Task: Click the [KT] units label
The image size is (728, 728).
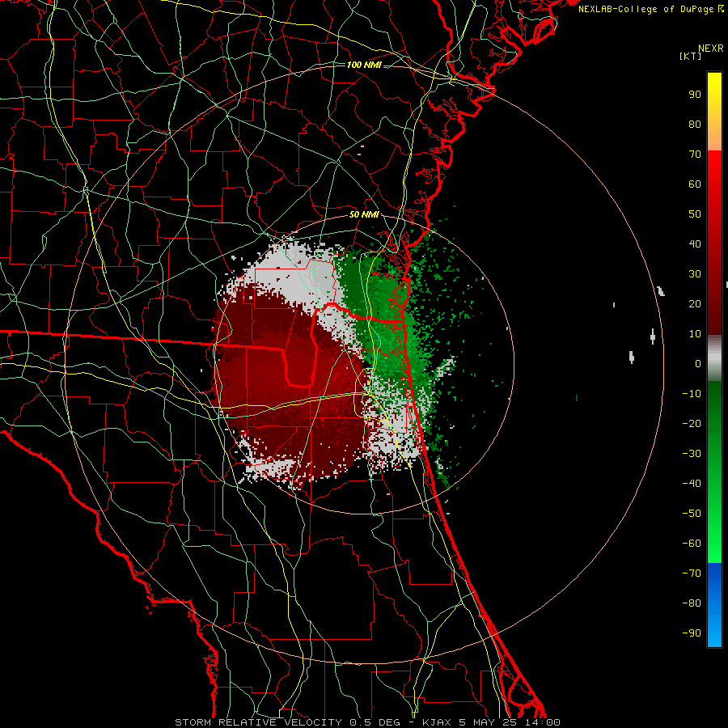Action: tap(691, 56)
